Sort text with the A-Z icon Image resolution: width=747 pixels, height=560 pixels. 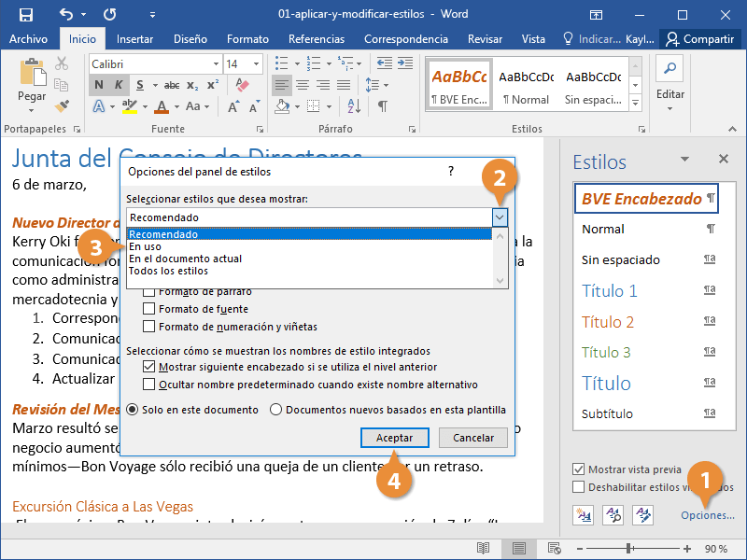[x=354, y=106]
